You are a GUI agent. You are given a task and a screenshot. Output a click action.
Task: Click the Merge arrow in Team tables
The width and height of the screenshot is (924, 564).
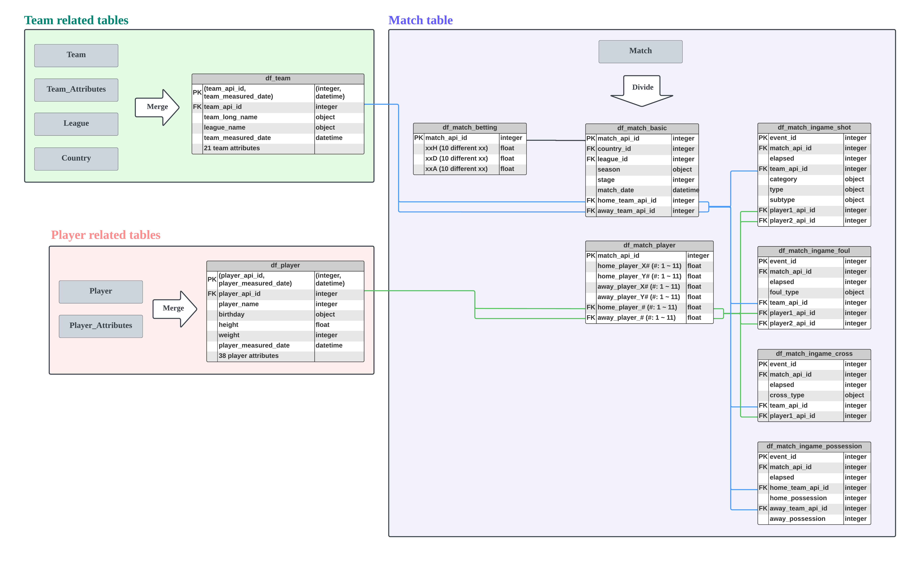point(157,107)
